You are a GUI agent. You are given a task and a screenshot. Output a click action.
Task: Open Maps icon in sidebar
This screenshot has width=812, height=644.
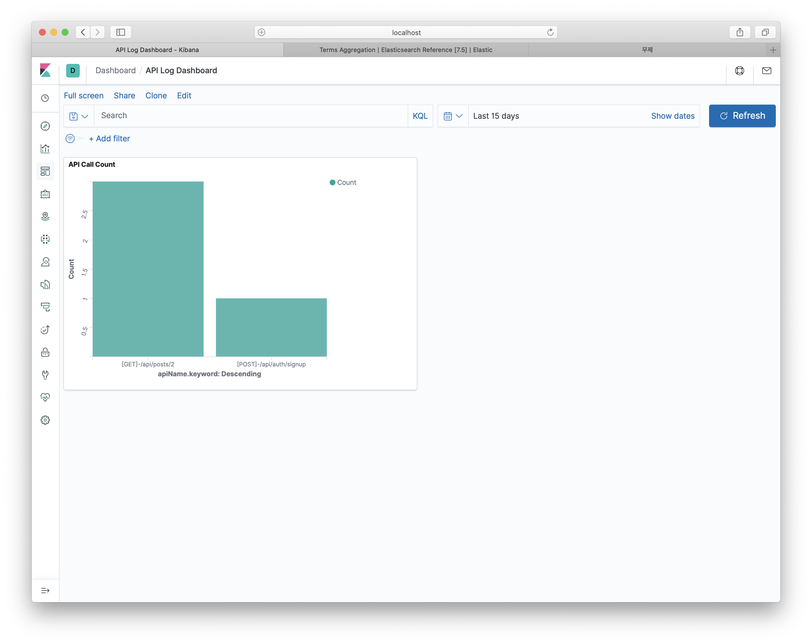(45, 217)
